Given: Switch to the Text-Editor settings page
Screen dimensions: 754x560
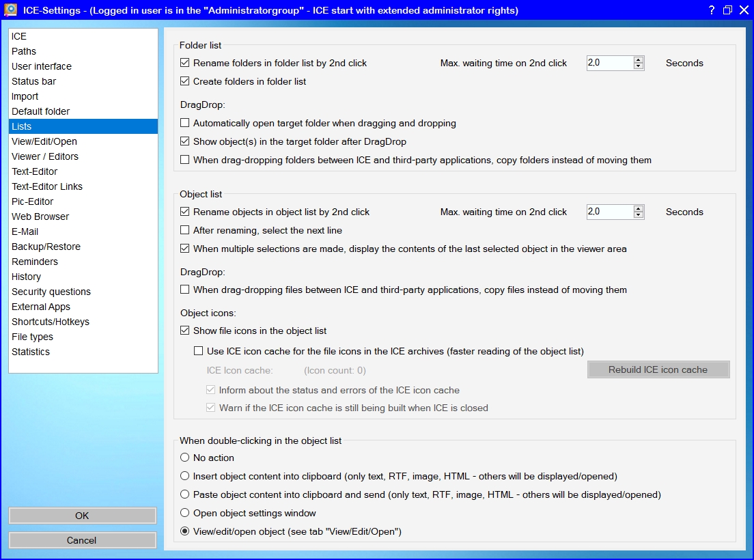Looking at the screenshot, I should [34, 171].
